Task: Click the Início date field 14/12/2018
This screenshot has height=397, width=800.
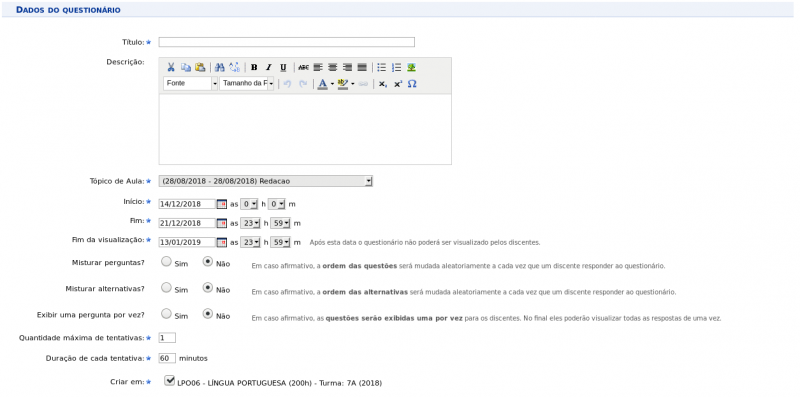Action: pyautogui.click(x=188, y=204)
